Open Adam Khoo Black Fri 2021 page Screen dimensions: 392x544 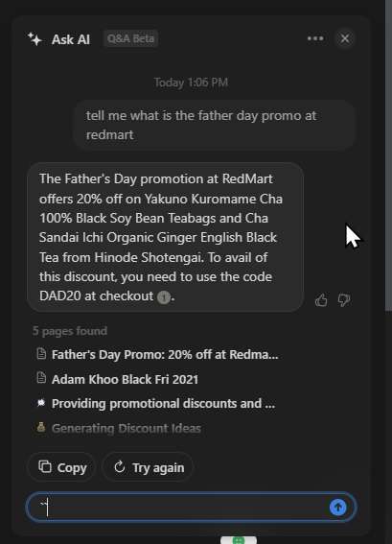125,379
